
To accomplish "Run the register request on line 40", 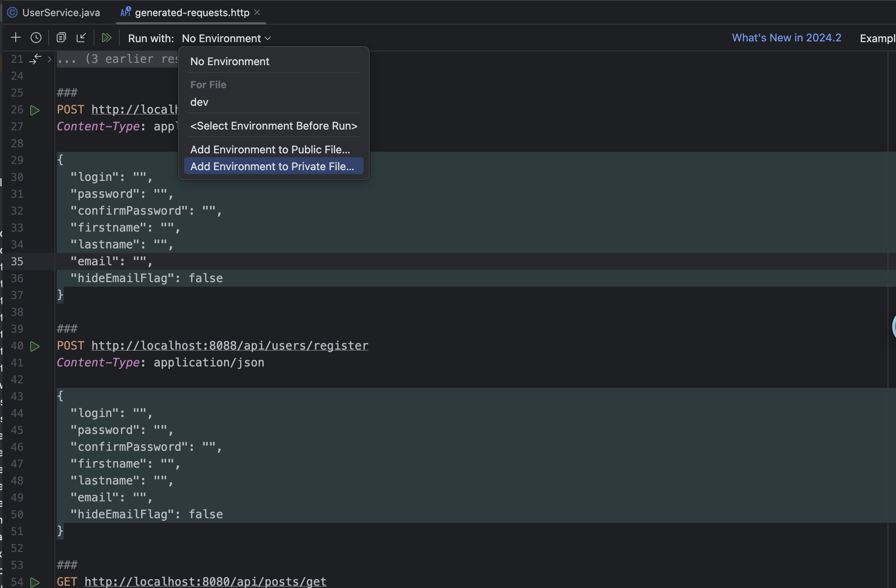I will (35, 346).
